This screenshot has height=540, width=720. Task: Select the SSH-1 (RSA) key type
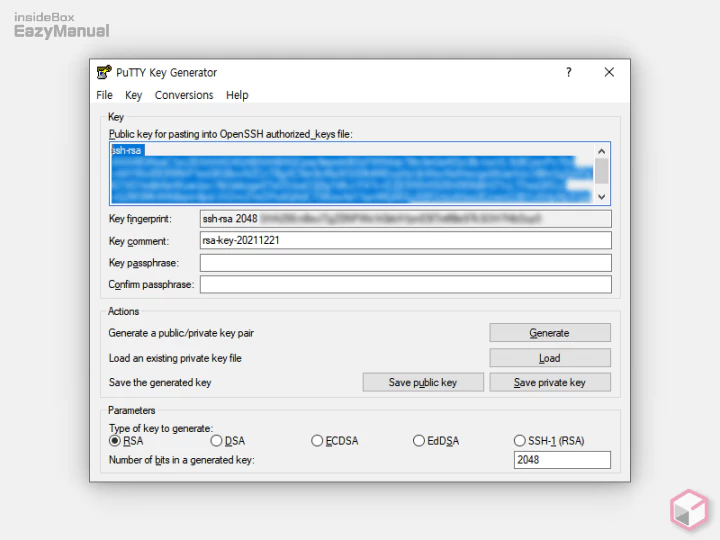[520, 440]
